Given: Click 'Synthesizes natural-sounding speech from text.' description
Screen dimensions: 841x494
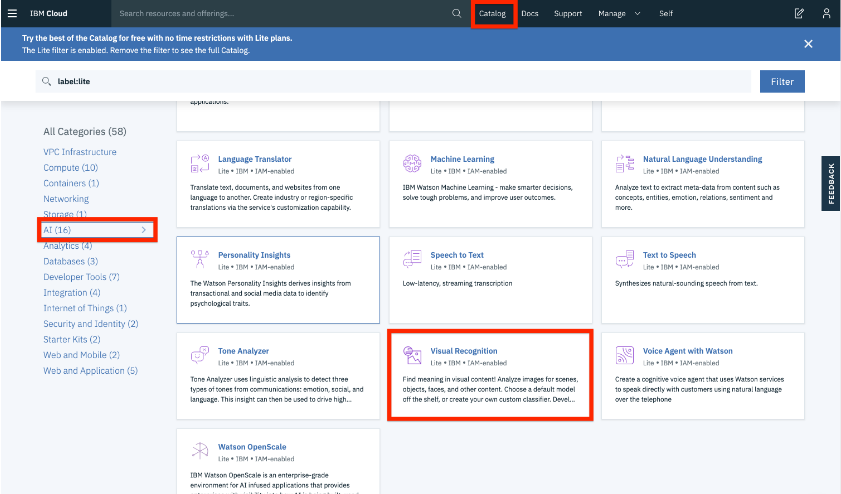Looking at the screenshot, I should 687,283.
